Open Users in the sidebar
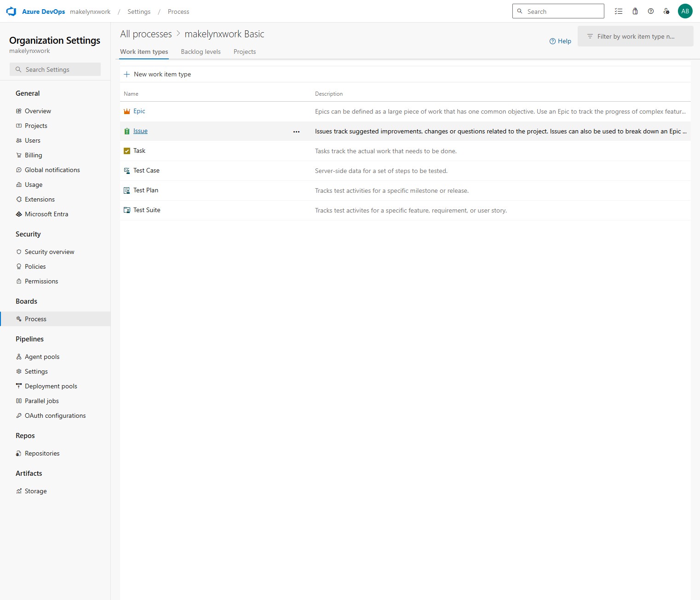 pos(55,140)
